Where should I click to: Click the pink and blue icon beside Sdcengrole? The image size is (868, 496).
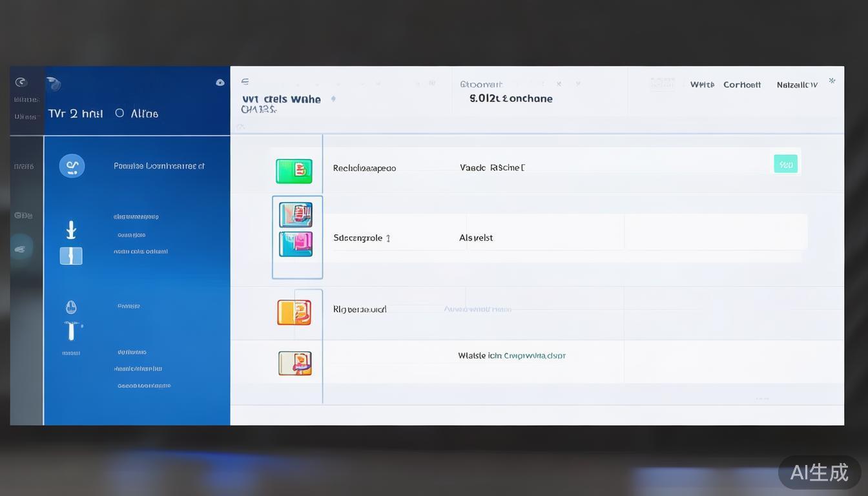[x=296, y=244]
